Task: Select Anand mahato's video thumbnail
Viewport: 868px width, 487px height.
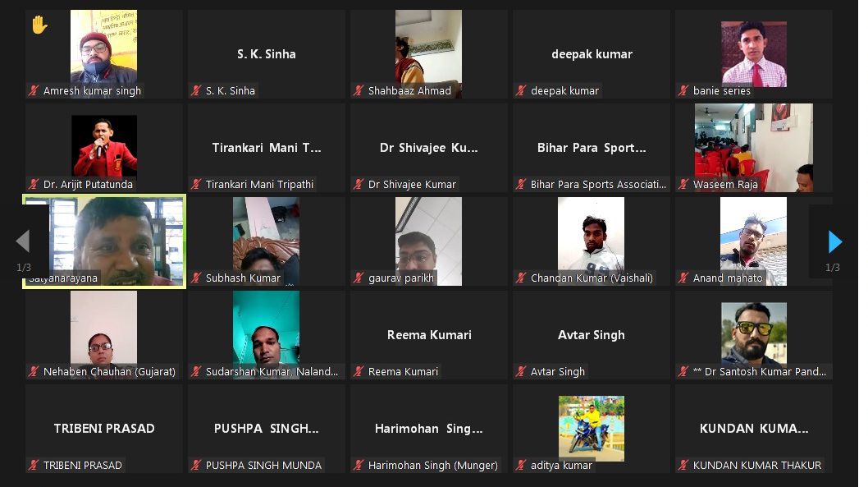Action: (x=753, y=241)
